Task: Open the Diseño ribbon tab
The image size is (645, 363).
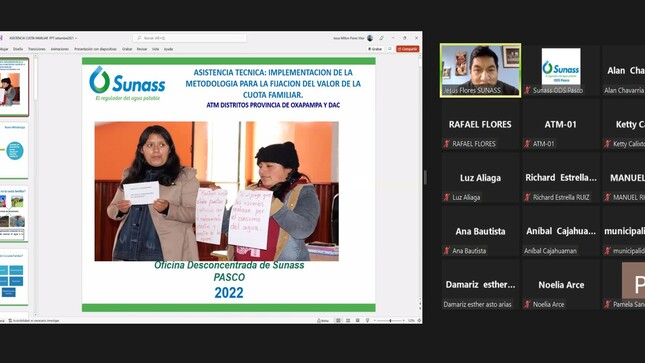Action: point(18,49)
